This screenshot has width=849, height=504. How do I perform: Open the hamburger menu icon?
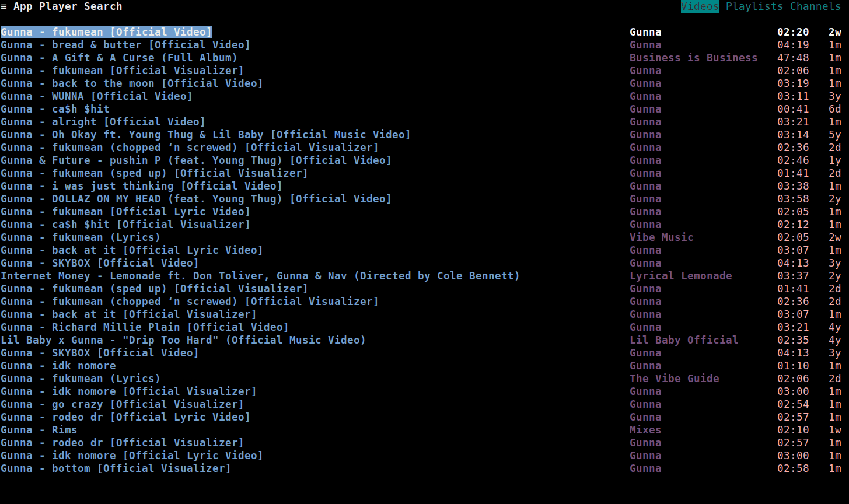4,6
